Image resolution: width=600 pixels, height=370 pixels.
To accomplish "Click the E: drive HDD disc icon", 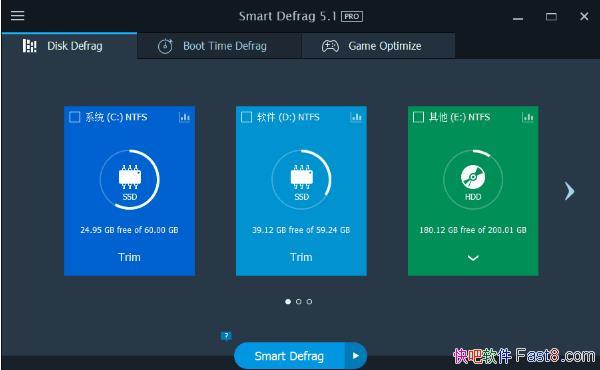I will 473,177.
